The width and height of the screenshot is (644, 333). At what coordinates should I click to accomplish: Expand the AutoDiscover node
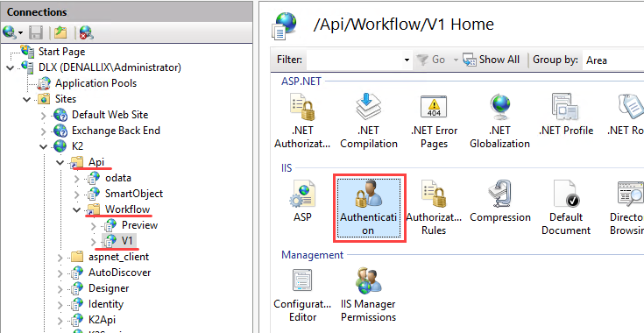pyautogui.click(x=60, y=273)
